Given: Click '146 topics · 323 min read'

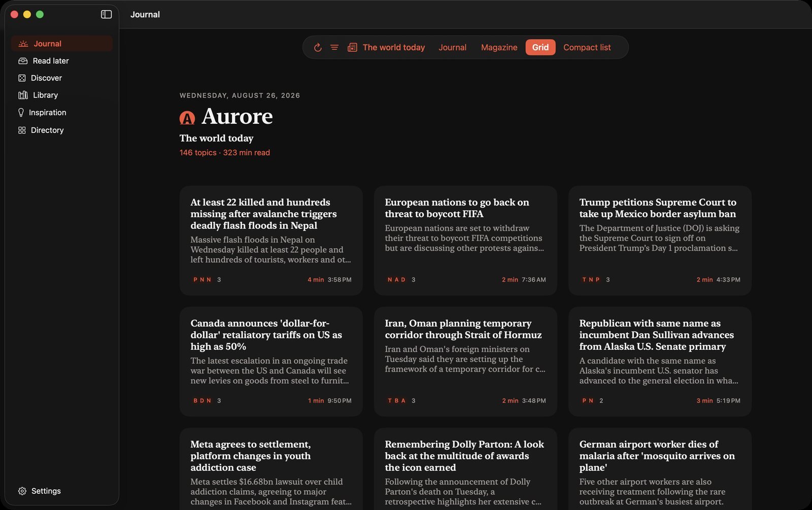Looking at the screenshot, I should 224,153.
